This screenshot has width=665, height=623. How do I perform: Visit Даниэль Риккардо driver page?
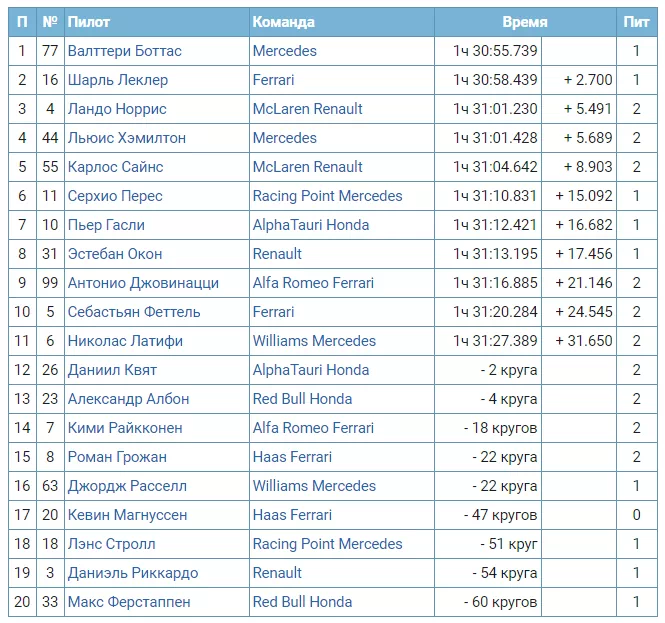point(133,573)
